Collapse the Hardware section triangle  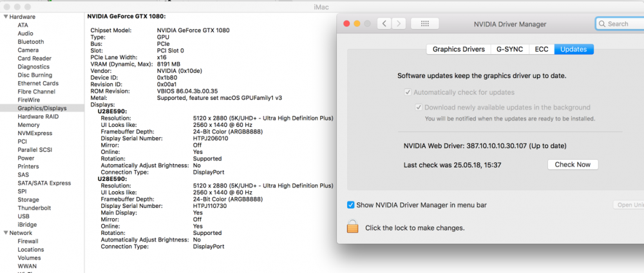click(x=6, y=17)
